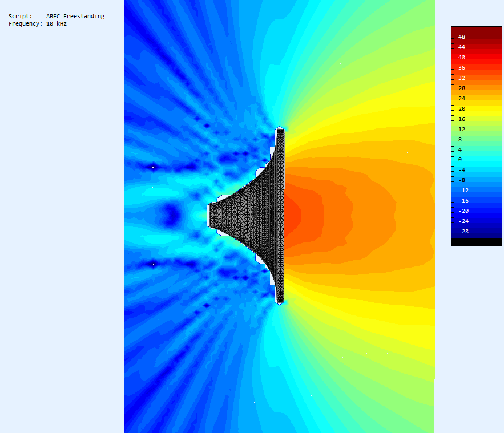
Task: Click the 32 label on the color scale
Action: click(462, 78)
